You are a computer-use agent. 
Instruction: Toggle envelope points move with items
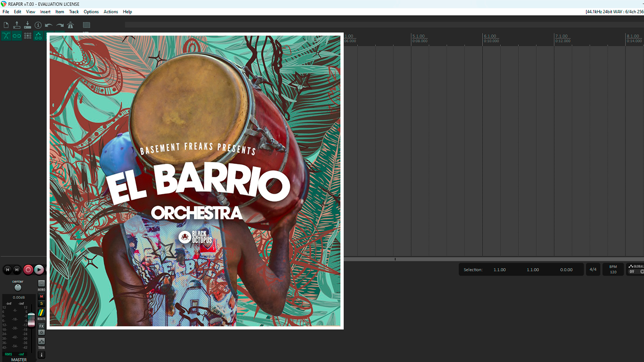click(x=38, y=36)
